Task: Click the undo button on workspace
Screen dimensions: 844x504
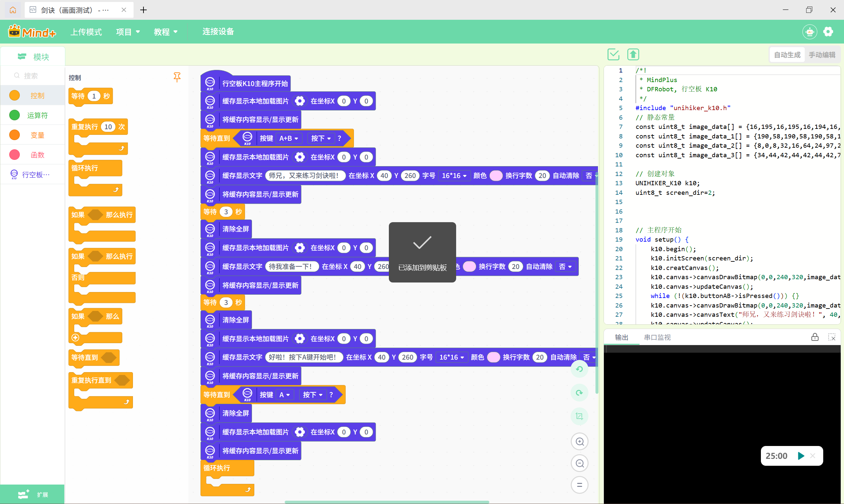Action: coord(579,369)
